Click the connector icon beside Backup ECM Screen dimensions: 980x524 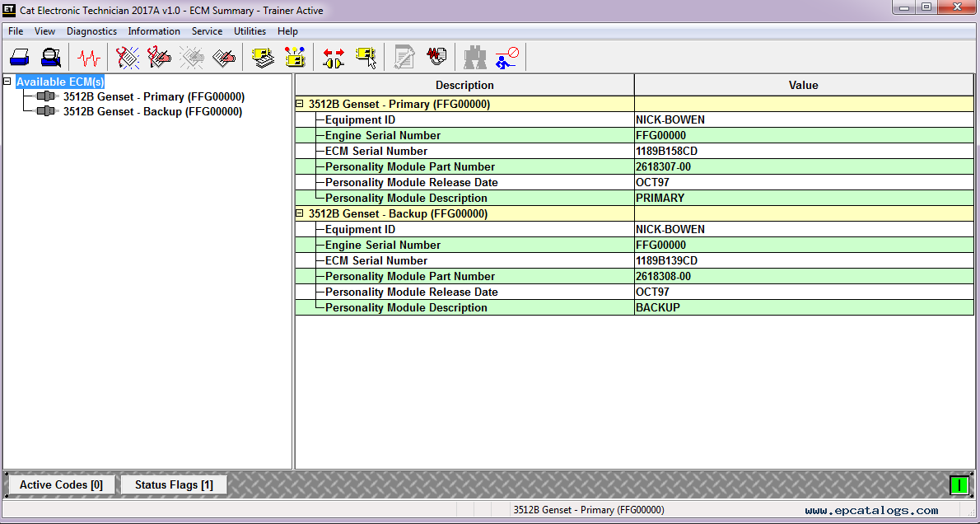48,111
